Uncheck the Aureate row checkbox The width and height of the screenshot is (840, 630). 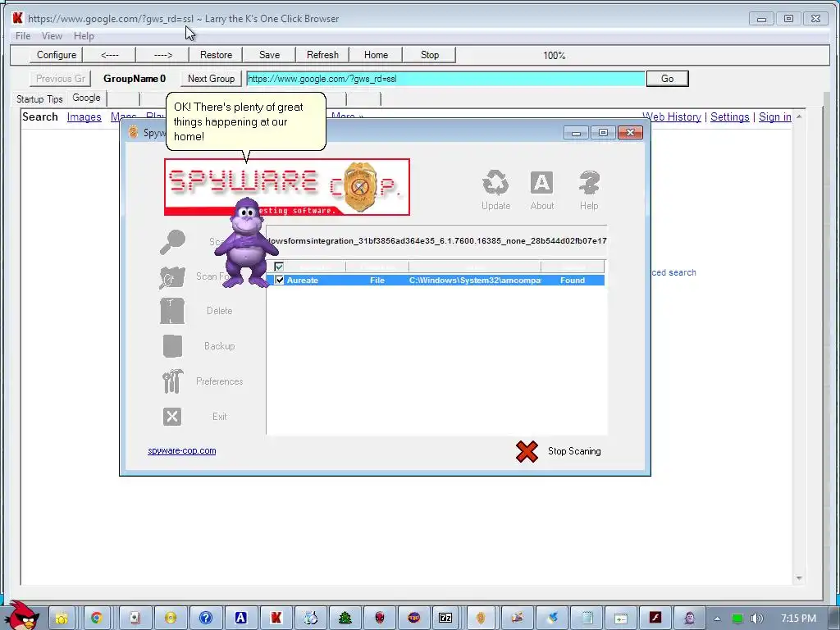pos(279,281)
